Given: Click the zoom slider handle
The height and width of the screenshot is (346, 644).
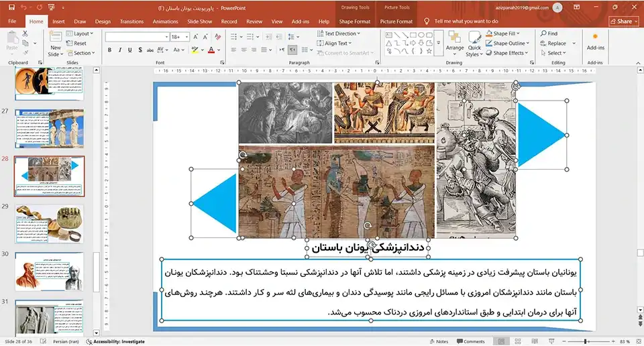Looking at the screenshot, I should 586,341.
